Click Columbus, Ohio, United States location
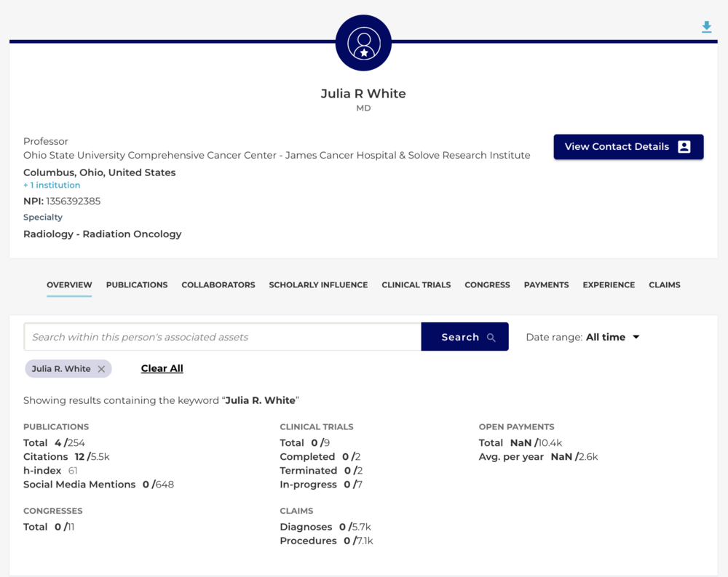The image size is (728, 577). (x=99, y=172)
